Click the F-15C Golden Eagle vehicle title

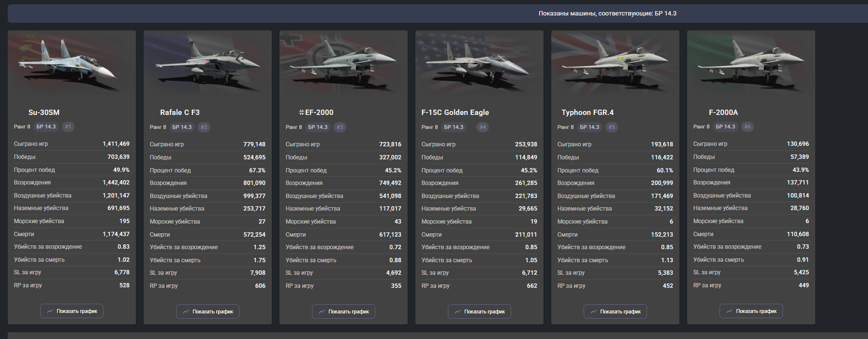pyautogui.click(x=455, y=113)
